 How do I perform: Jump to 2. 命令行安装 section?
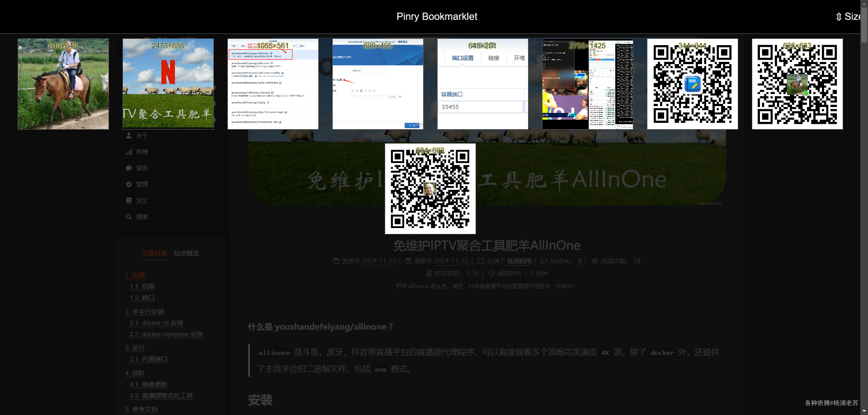[x=145, y=312]
